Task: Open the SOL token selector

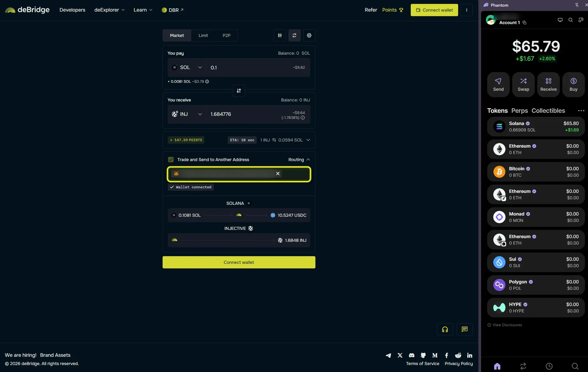Action: pos(187,67)
